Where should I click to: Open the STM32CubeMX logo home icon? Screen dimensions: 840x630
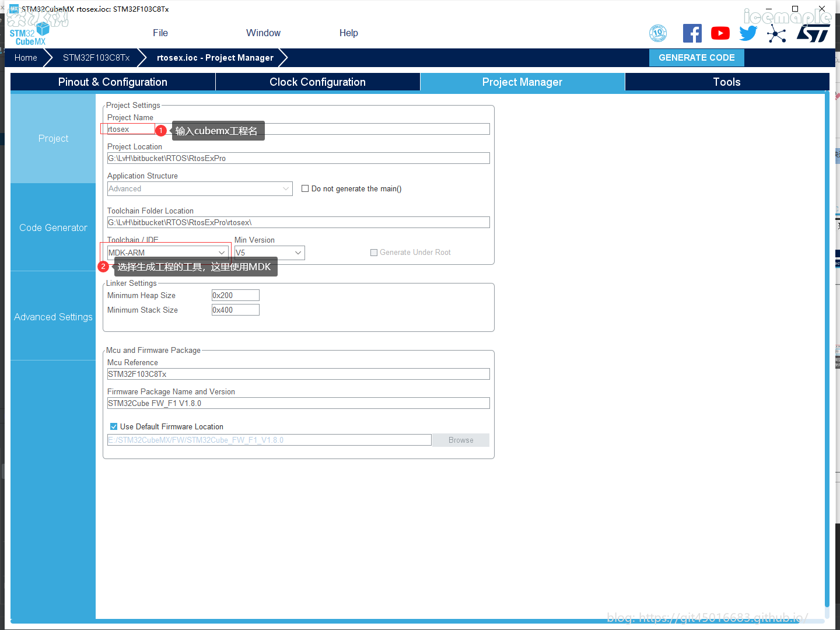tap(28, 34)
